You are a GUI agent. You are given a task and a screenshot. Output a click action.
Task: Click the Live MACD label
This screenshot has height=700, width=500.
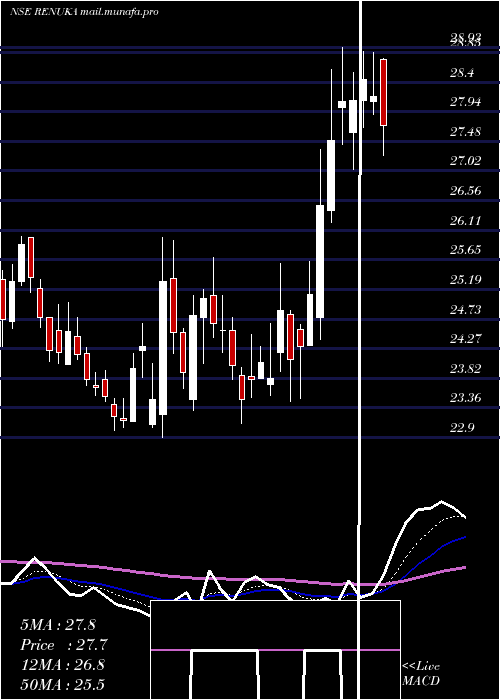click(421, 673)
